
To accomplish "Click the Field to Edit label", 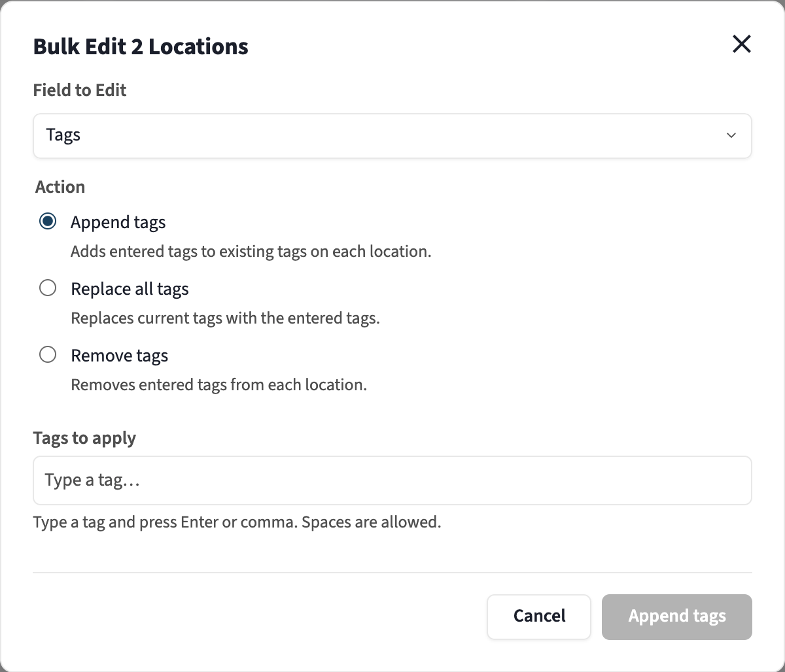I will coord(80,90).
